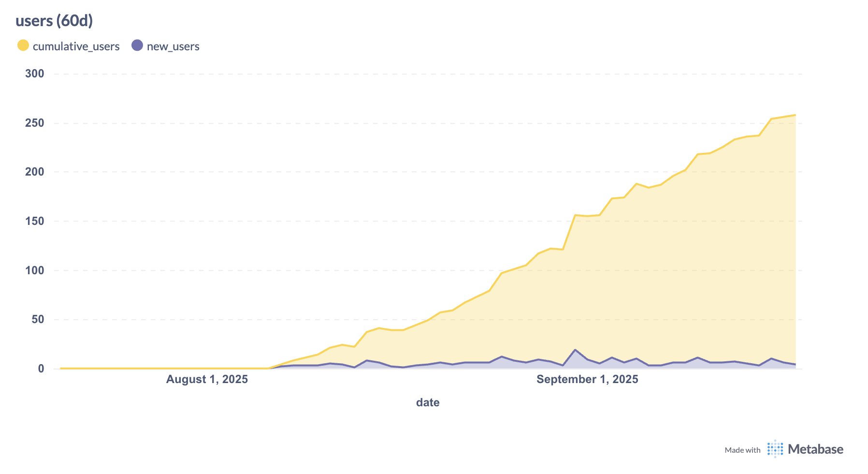Viewport: 868px width, 474px height.
Task: Click the 200 y-axis tick label
Action: pyautogui.click(x=34, y=172)
